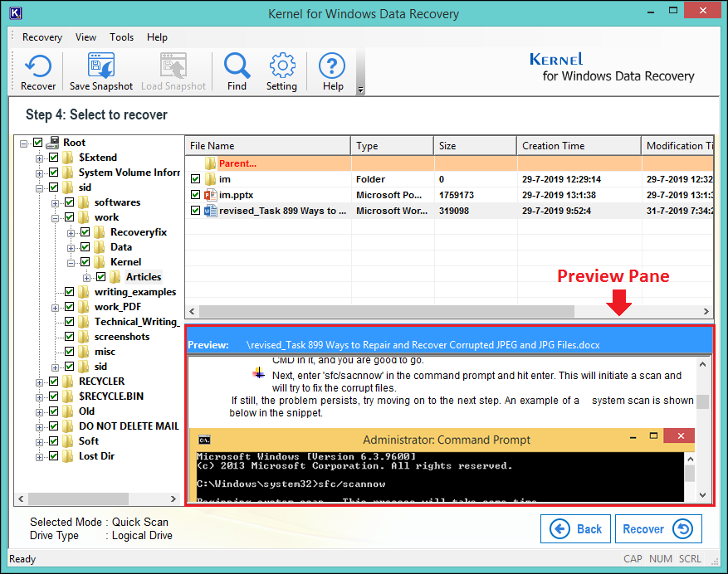Click the misc folder icon
Image resolution: width=728 pixels, height=574 pixels.
84,352
